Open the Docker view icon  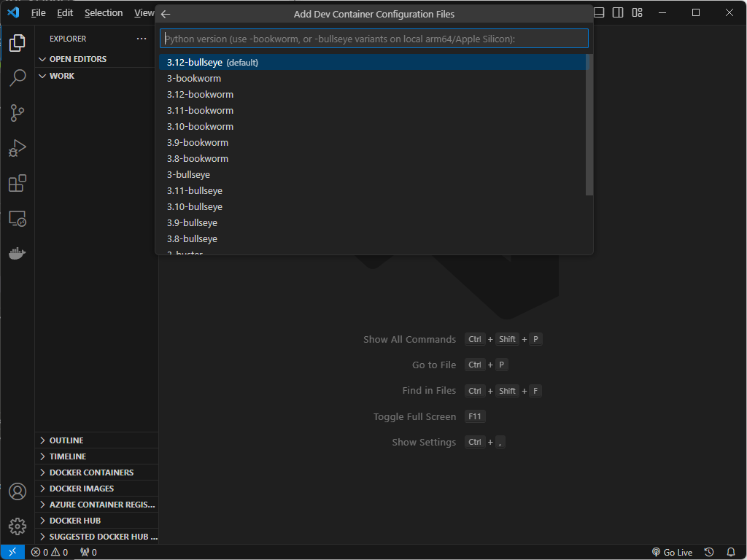click(x=18, y=253)
